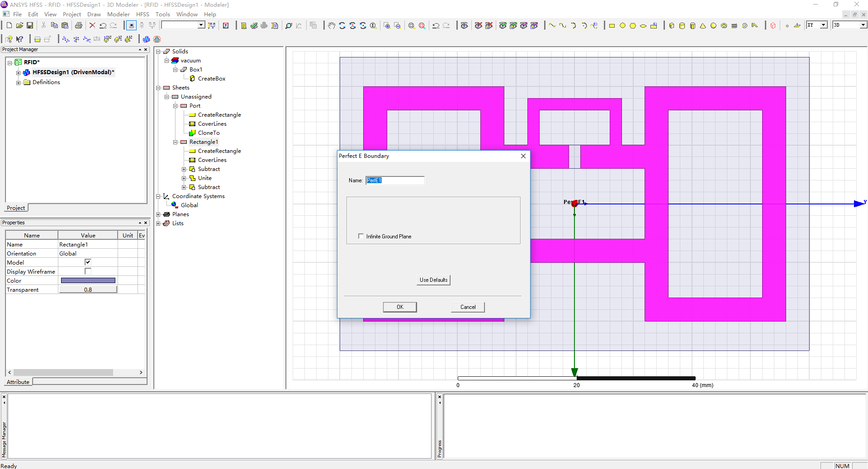The image size is (868, 469).
Task: Click the Draw rectangle tool
Action: (612, 26)
